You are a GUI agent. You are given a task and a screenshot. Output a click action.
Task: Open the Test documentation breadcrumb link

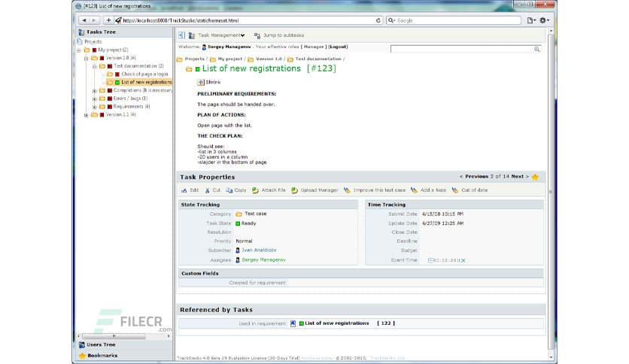(x=318, y=59)
